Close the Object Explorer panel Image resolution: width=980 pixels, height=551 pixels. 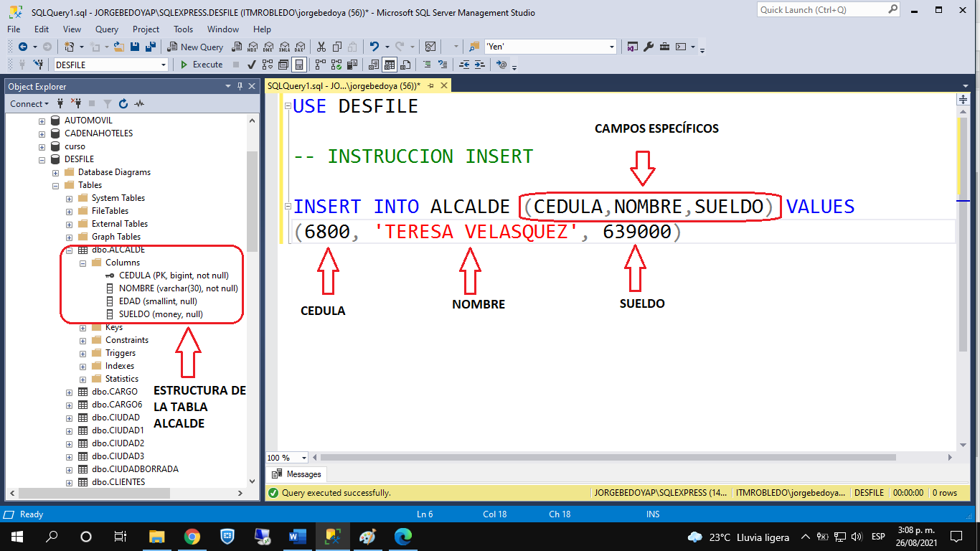coord(252,86)
